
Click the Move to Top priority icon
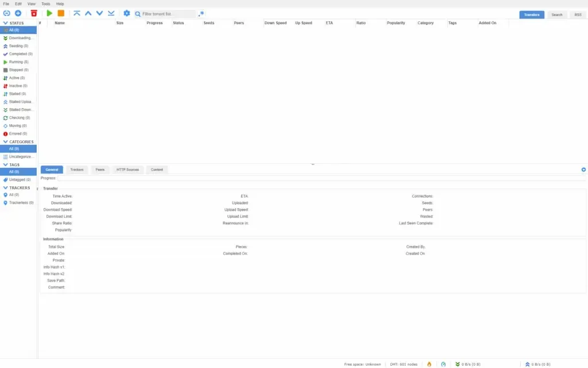click(x=76, y=13)
